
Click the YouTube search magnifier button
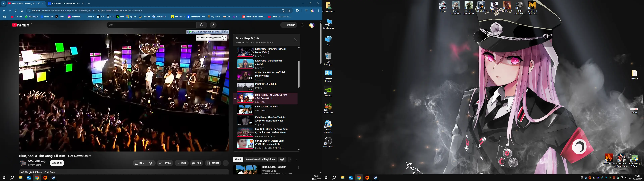pyautogui.click(x=202, y=25)
